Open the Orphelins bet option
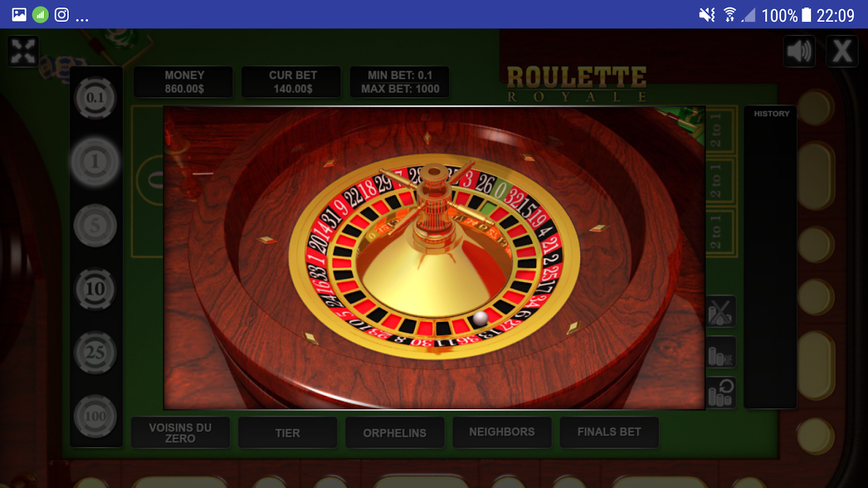The height and width of the screenshot is (488, 868). pos(395,432)
